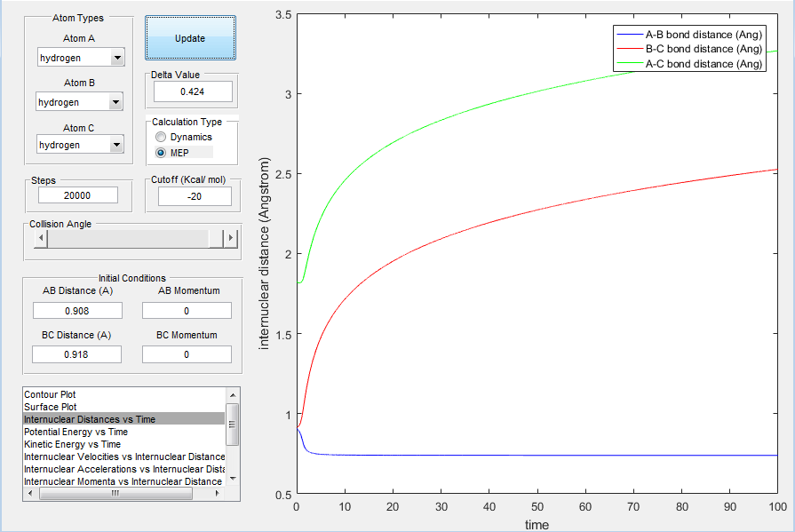Click plot list horizontal scroll left arrow
The height and width of the screenshot is (532, 795).
[x=30, y=493]
